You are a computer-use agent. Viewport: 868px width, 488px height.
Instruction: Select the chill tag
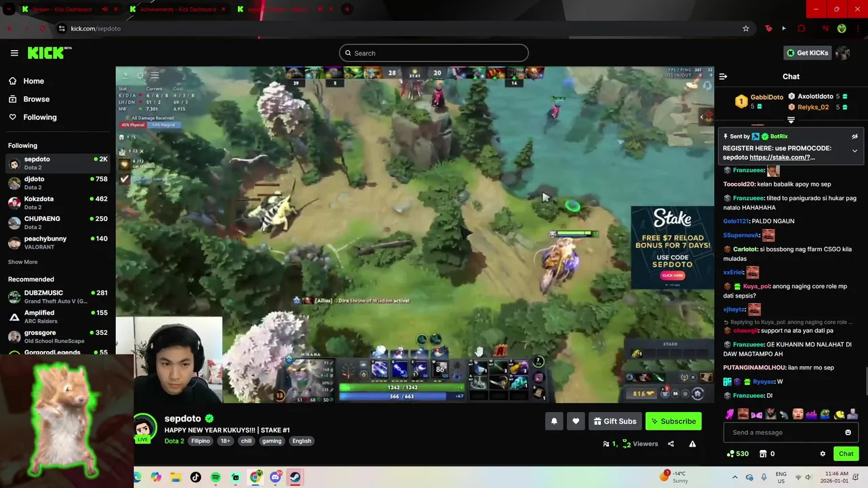click(246, 441)
